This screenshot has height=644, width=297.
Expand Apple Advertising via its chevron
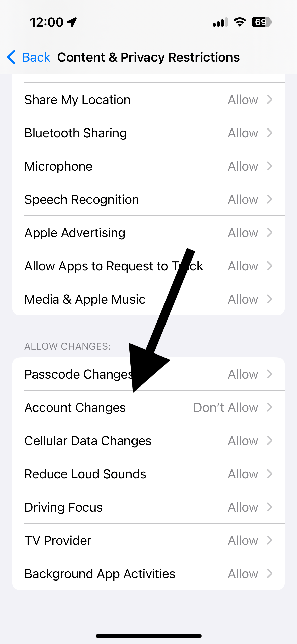pos(270,232)
